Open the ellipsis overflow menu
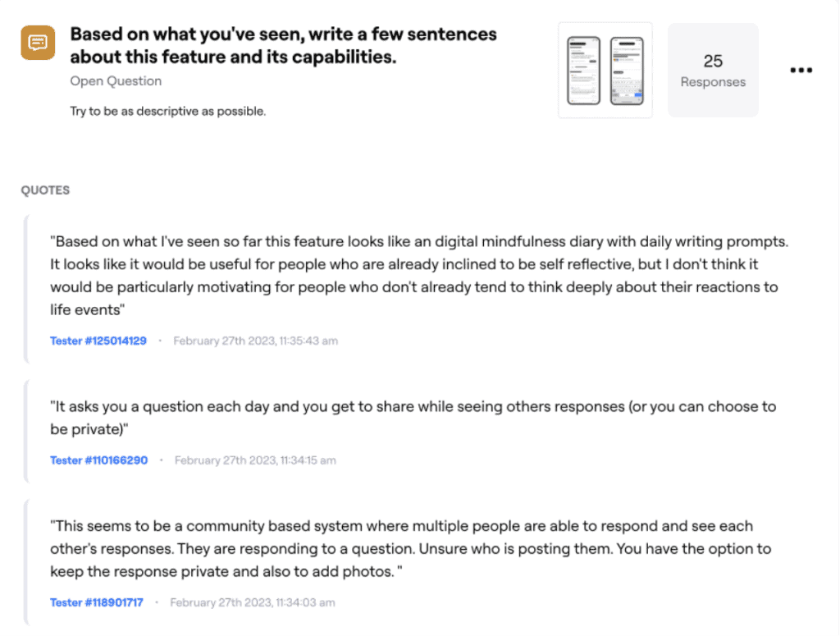Image resolution: width=840 pixels, height=636 pixels. 801,70
